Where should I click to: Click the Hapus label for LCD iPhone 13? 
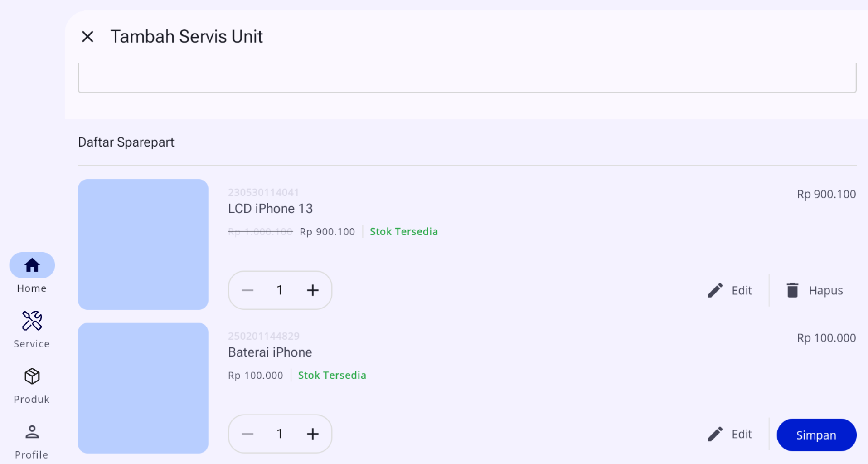tap(826, 290)
